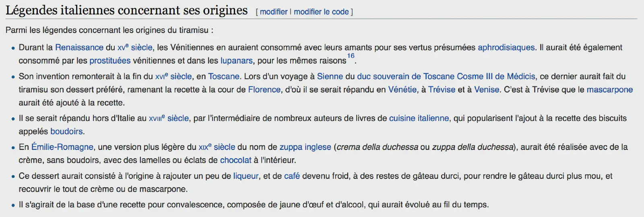Click the 'prostituées' hyperlink
Image resolution: width=644 pixels, height=217 pixels.
110,61
